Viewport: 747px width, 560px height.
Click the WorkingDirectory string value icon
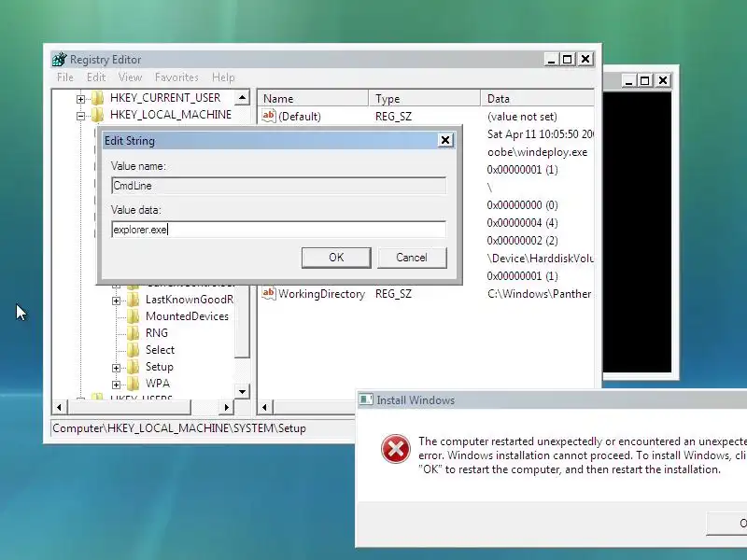point(269,293)
